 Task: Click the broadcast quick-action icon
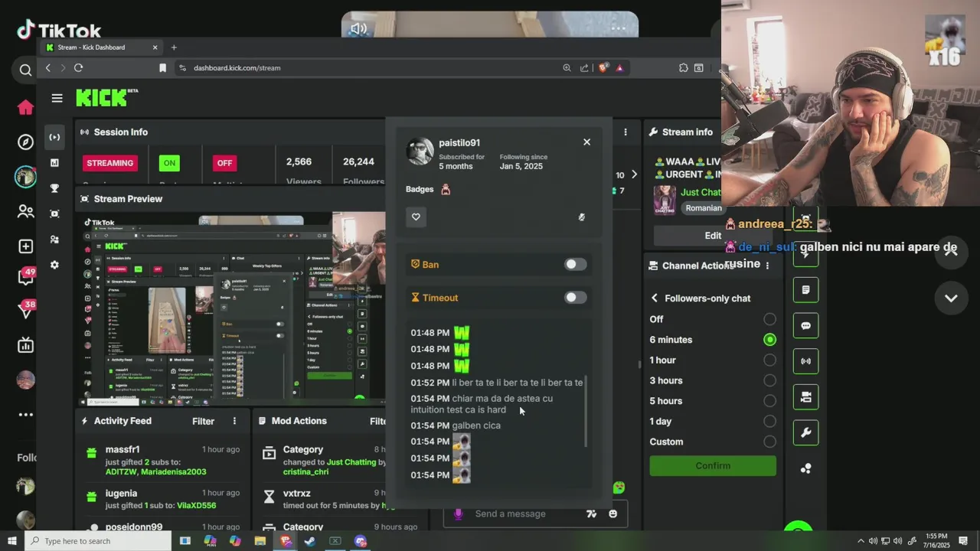pyautogui.click(x=805, y=361)
